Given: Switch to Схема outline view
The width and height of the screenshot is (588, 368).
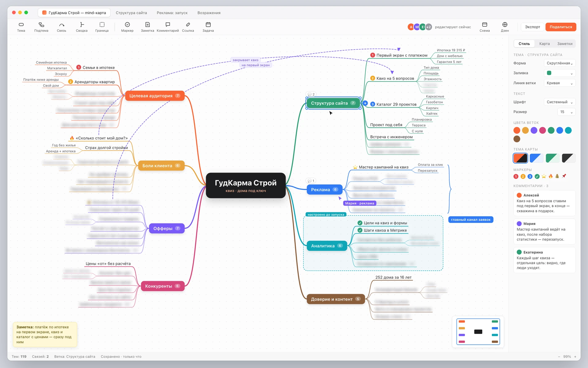Looking at the screenshot, I should 485,27.
